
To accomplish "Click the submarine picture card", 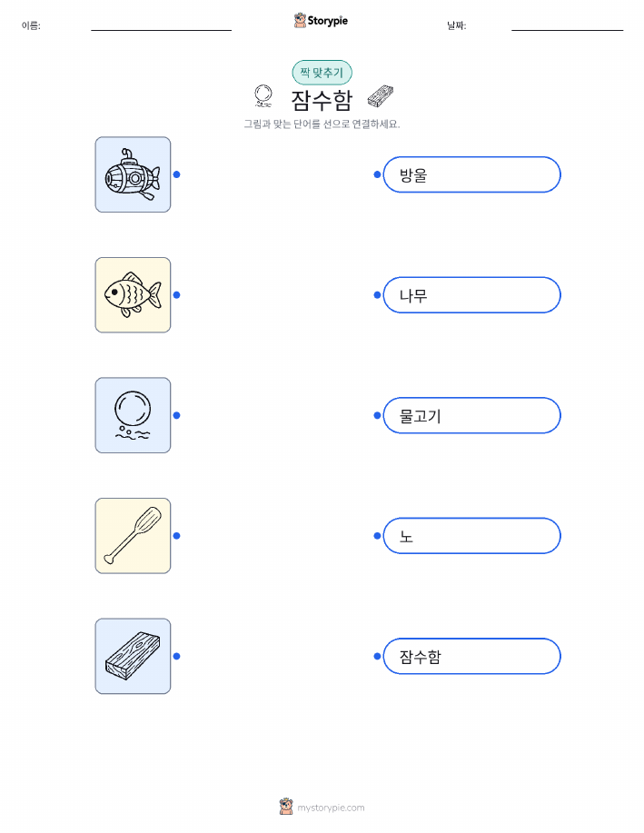I will click(x=133, y=174).
